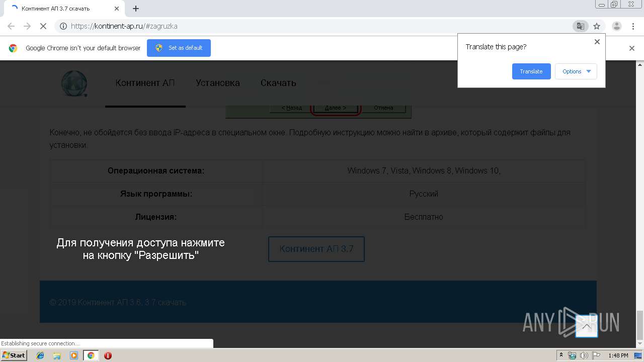Dismiss the default browser infobar

coord(632,48)
